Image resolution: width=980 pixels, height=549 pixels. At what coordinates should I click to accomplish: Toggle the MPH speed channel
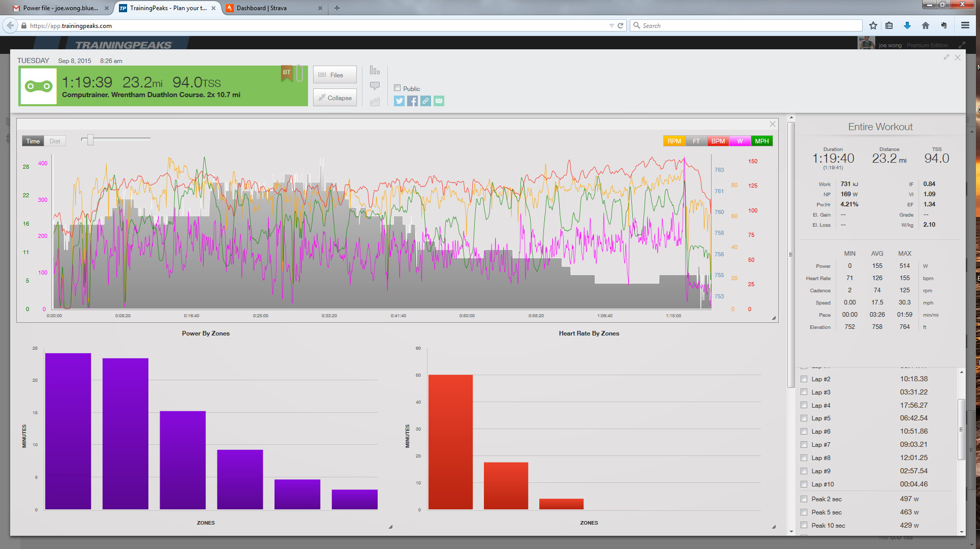[x=761, y=141]
